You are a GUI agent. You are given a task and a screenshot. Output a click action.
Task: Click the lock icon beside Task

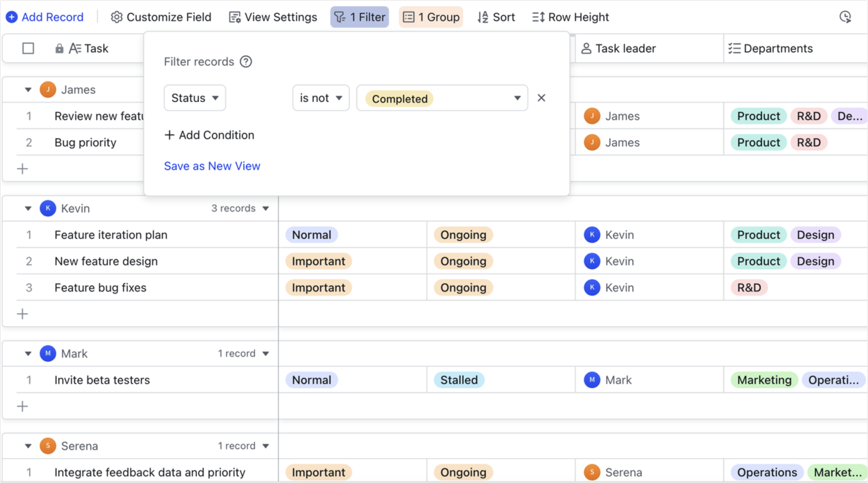pos(59,48)
